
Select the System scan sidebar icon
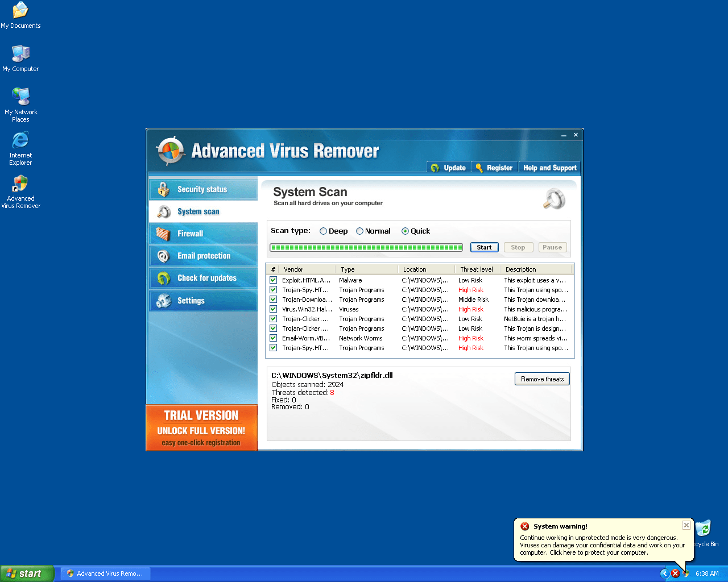(163, 211)
